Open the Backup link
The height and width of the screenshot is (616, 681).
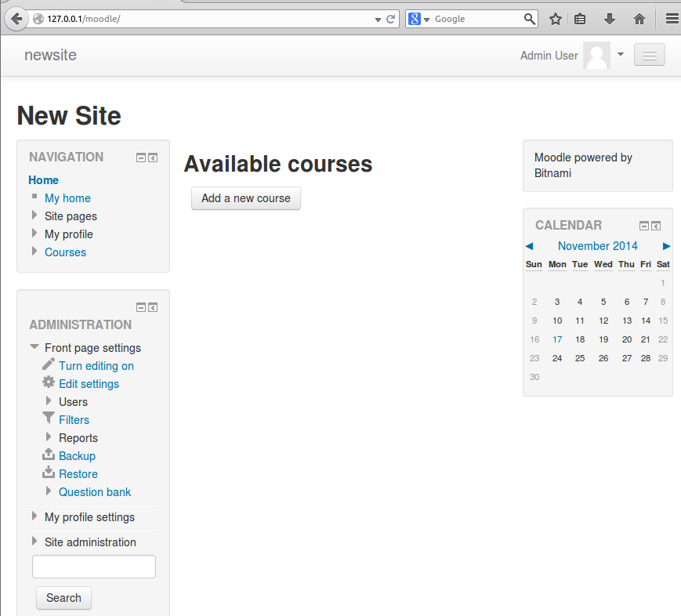click(78, 455)
